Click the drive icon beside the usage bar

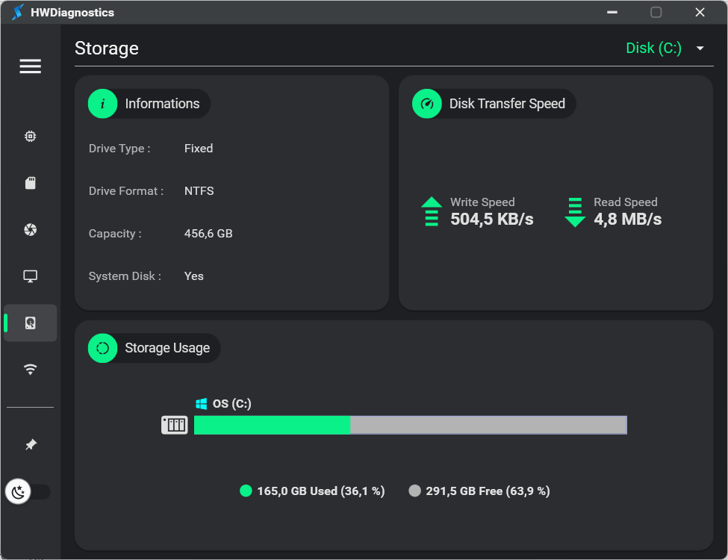(x=175, y=425)
